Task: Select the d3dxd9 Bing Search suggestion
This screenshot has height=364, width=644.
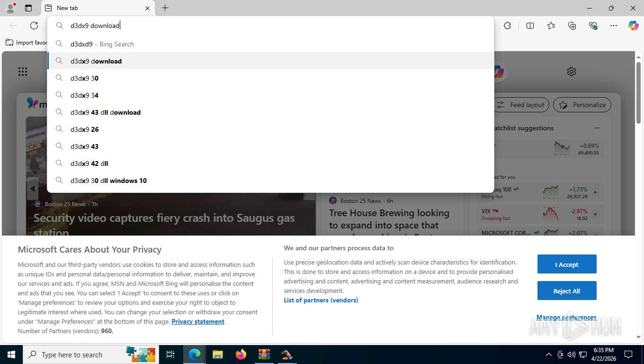Action: pyautogui.click(x=270, y=44)
